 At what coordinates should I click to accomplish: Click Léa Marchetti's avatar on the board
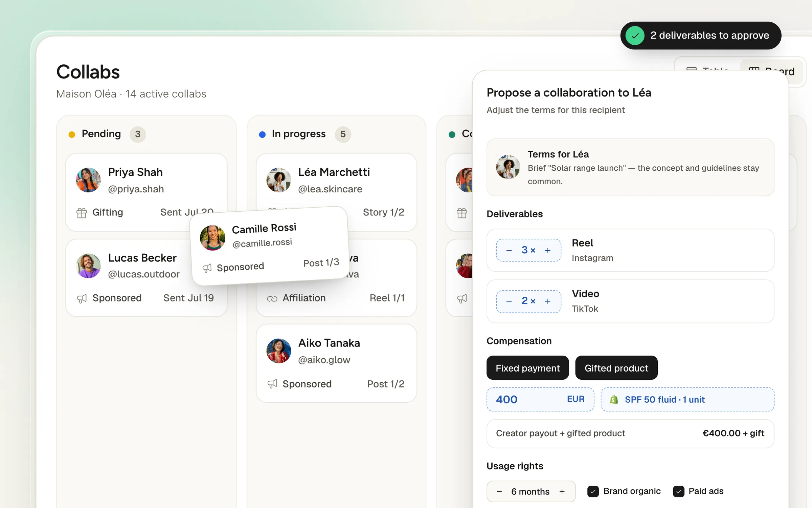[x=279, y=180]
